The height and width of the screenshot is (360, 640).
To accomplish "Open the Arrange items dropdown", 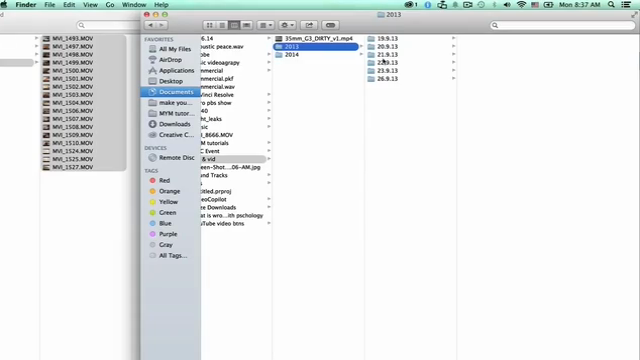I will [x=266, y=25].
